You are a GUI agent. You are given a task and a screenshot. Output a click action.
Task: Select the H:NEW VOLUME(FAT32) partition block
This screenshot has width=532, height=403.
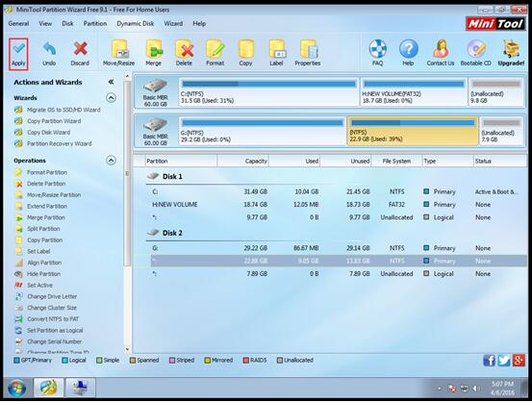414,92
